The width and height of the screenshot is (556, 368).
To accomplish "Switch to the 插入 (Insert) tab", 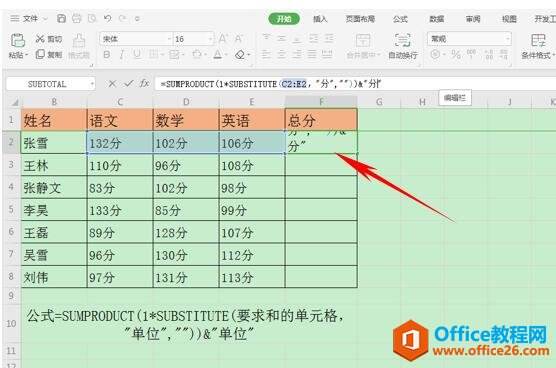I will click(x=320, y=19).
